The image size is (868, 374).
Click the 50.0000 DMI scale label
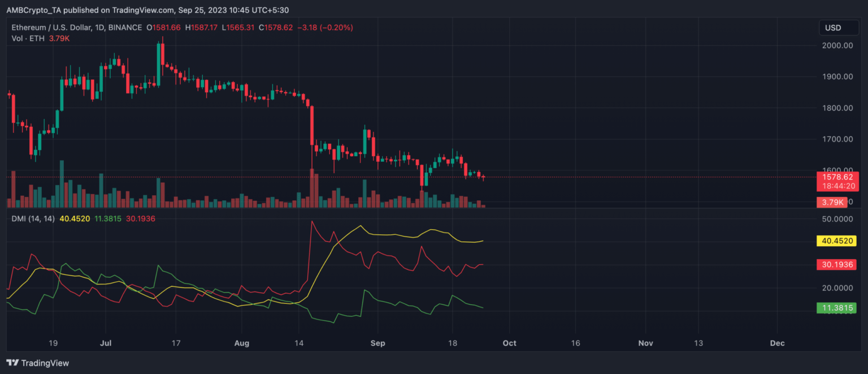(836, 218)
